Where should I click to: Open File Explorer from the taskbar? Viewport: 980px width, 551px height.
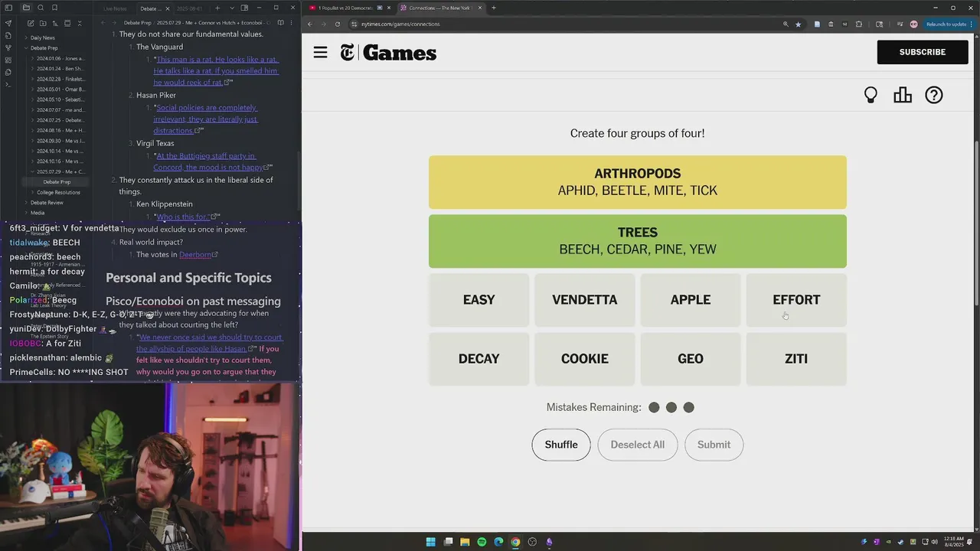pyautogui.click(x=465, y=542)
